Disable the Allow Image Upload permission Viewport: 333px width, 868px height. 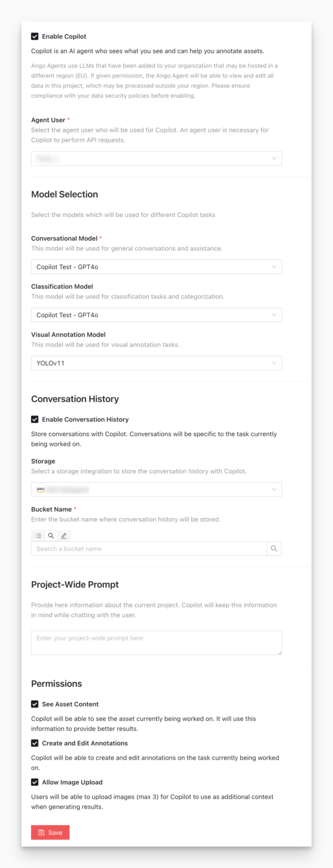click(34, 782)
